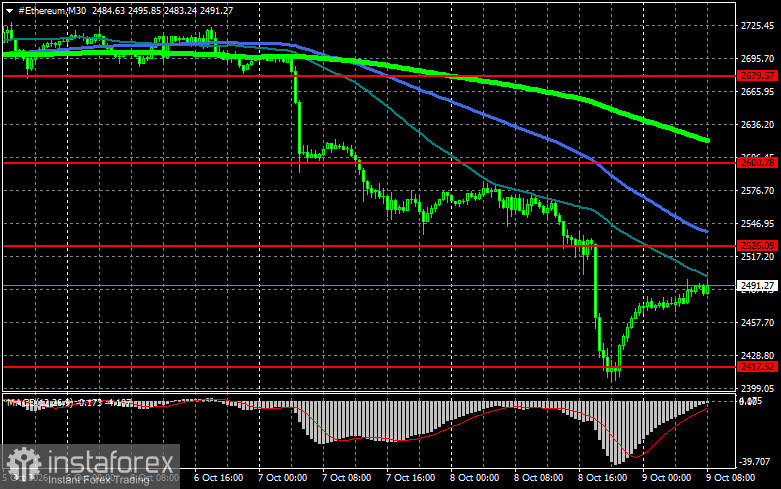The height and width of the screenshot is (489, 781).
Task: Click the 8 Oct 00:00 time label
Action: point(475,478)
